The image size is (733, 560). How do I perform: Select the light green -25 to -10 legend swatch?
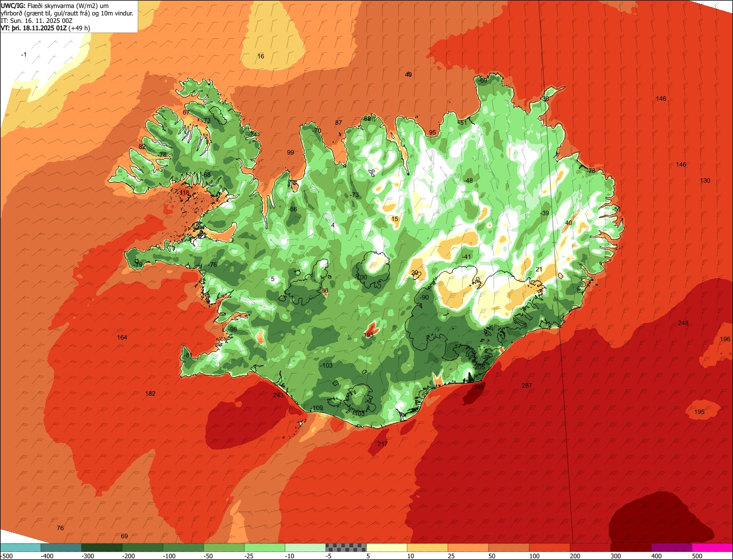point(265,547)
